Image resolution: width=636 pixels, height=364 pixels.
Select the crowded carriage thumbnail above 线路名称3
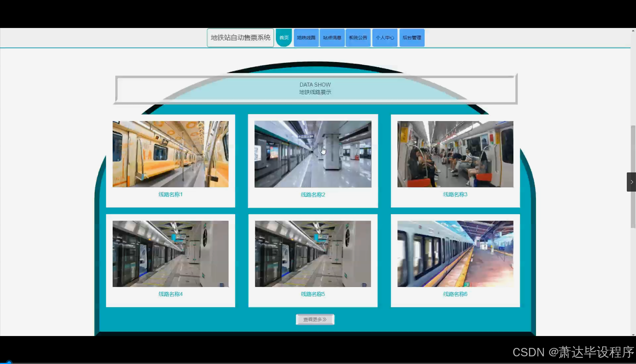pos(455,154)
